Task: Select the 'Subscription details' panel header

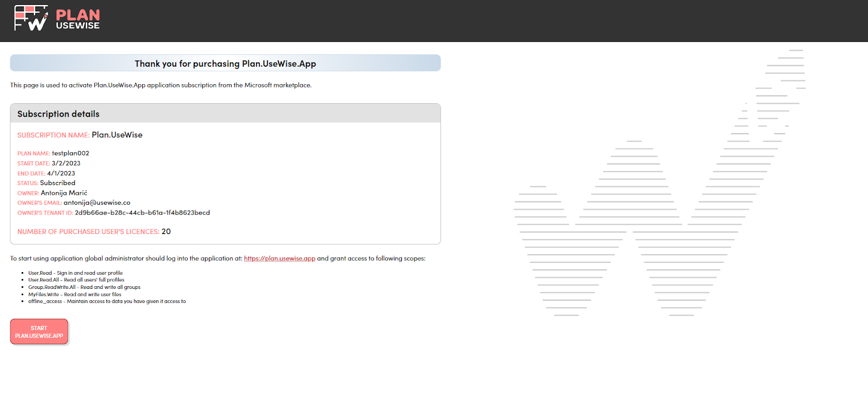Action: tap(225, 114)
